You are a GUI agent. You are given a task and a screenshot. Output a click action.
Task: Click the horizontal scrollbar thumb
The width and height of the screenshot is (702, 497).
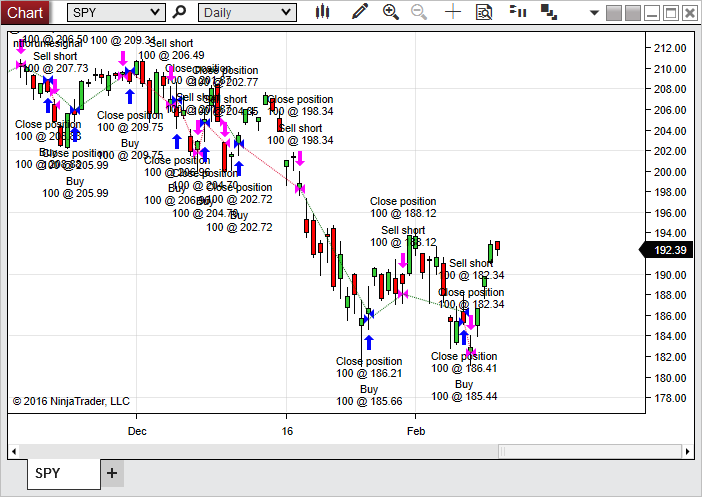590,451
